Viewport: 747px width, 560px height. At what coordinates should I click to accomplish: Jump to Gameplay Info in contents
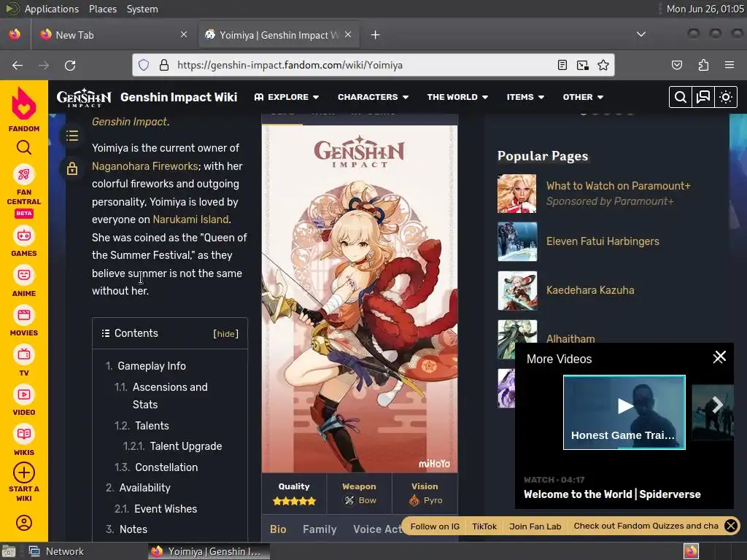[x=152, y=366]
